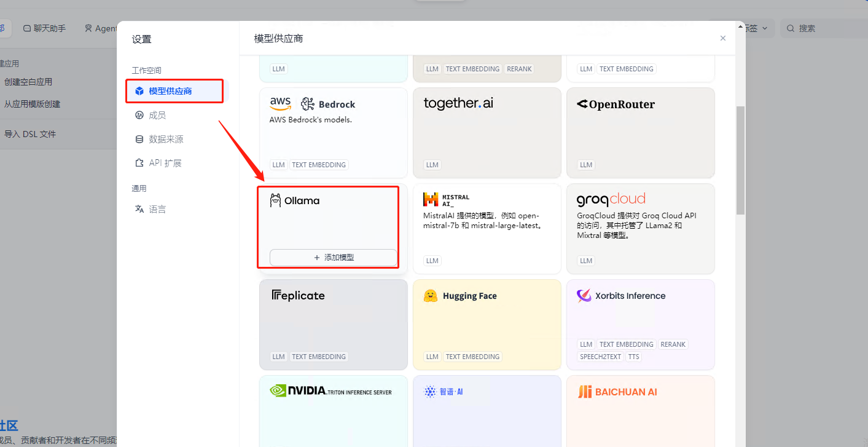The width and height of the screenshot is (868, 447).
Task: Click the Zhipu AI (智谱·AI) logo
Action: click(x=443, y=392)
